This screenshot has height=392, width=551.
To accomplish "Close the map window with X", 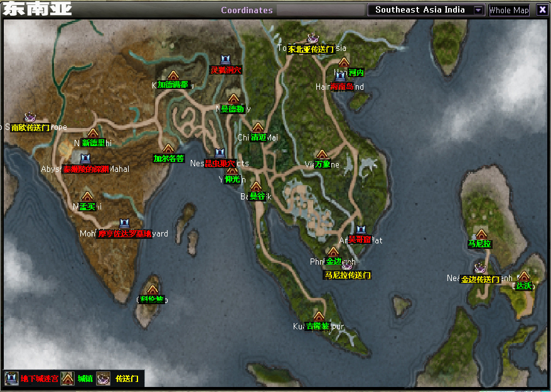I will [542, 10].
